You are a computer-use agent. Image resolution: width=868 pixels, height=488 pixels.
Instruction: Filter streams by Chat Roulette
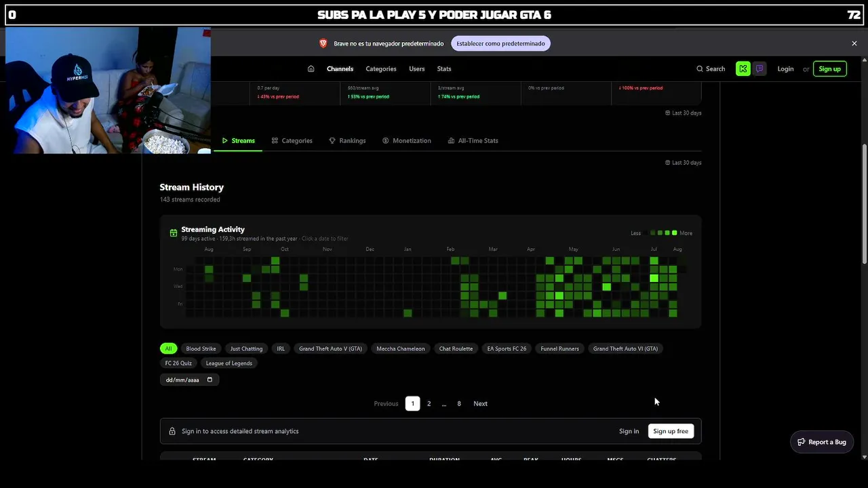point(456,348)
